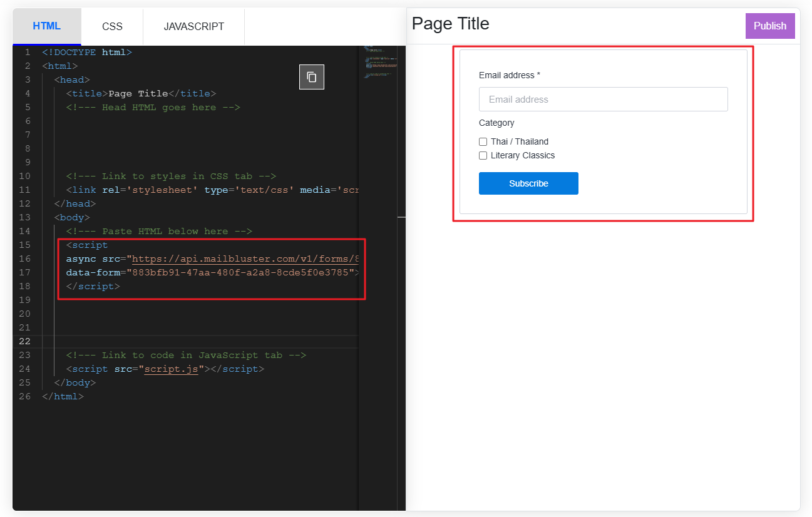Image resolution: width=812 pixels, height=517 pixels.
Task: Click the 'Email address *' label
Action: [x=510, y=75]
